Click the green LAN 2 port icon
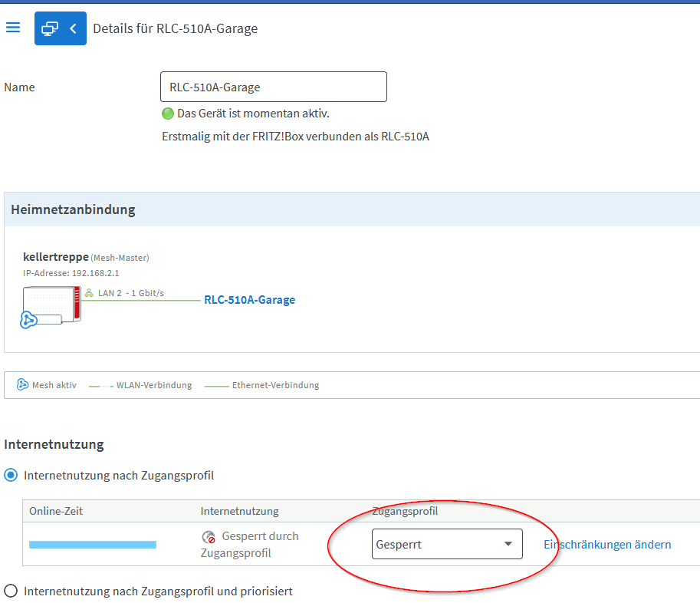This screenshot has height=603, width=700. (x=89, y=293)
